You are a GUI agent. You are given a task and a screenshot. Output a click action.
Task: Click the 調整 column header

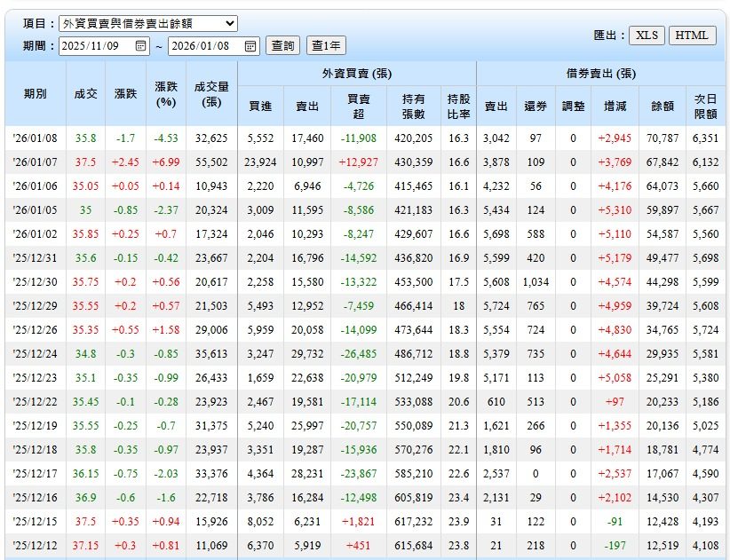tap(573, 106)
